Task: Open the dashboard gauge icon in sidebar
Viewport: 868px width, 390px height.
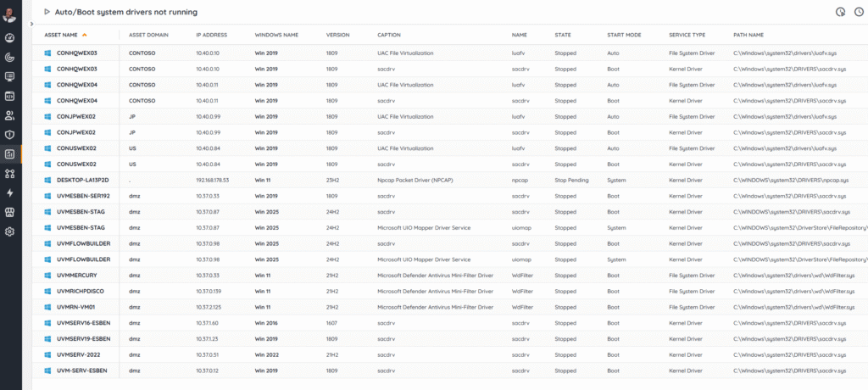Action: tap(10, 38)
